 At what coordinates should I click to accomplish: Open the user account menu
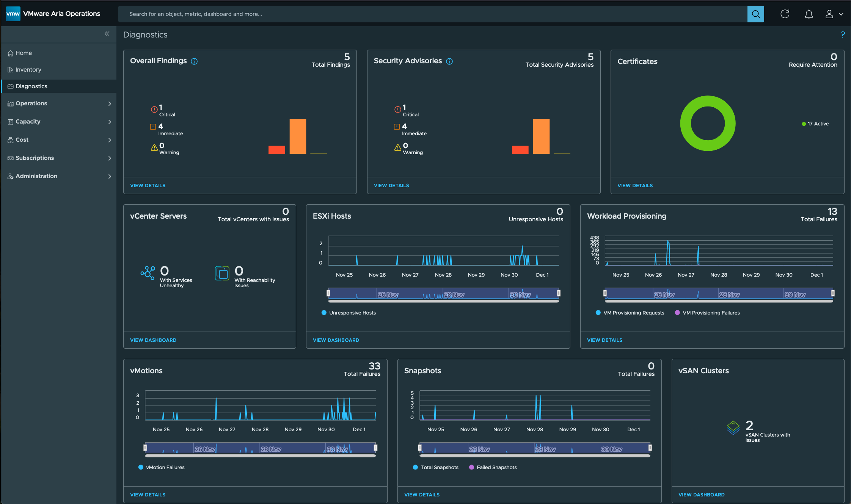834,14
